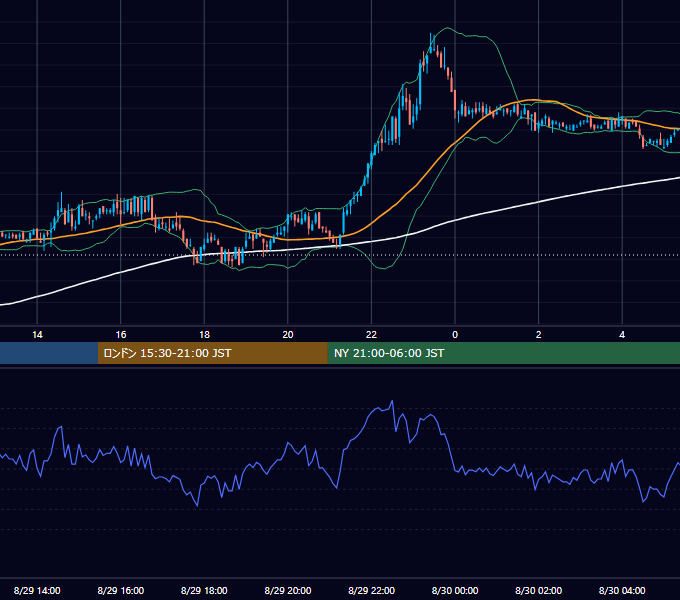This screenshot has width=680, height=600.
Task: Click the 4 hour label on the price chart axis
Action: (x=622, y=335)
